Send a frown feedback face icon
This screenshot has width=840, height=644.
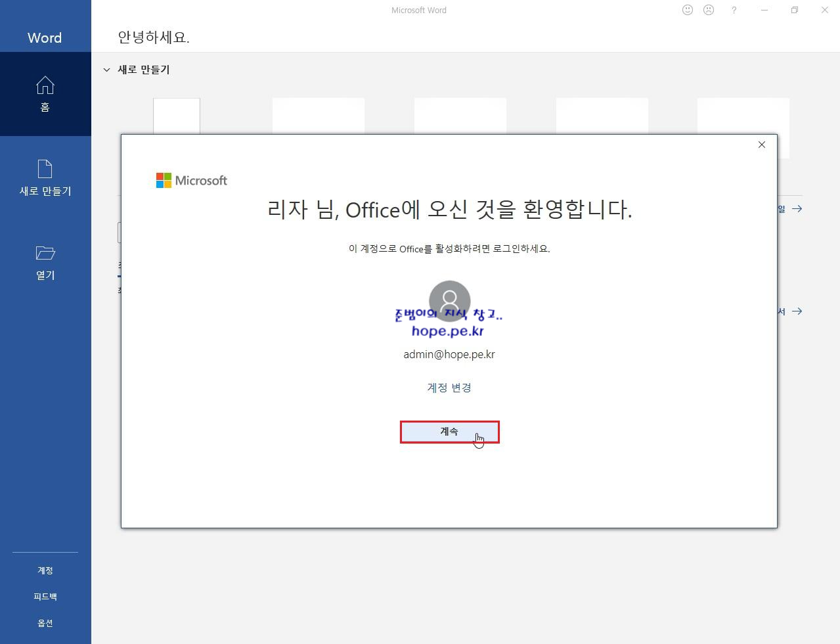[x=709, y=10]
